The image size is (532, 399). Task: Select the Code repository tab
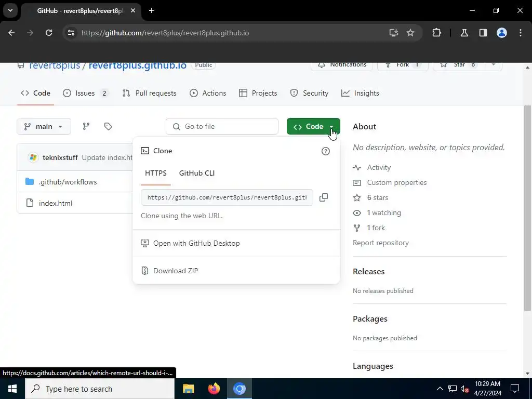coord(35,94)
